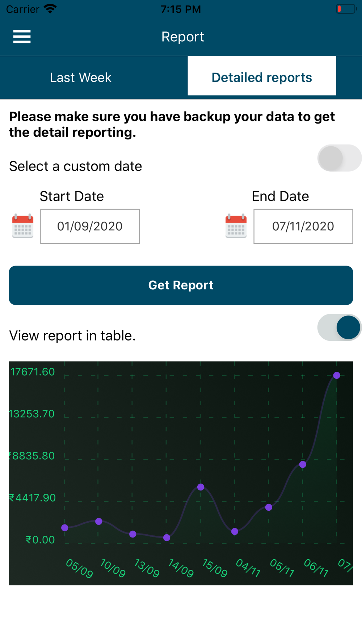362x644 pixels.
Task: Turn off View report in table switch
Action: (340, 327)
